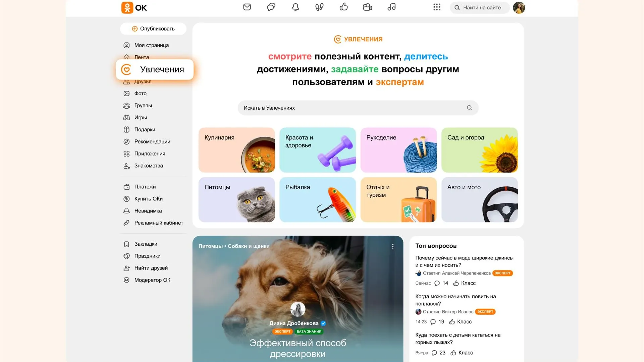Click the 'Искать в Увлечениях' search field
This screenshot has height=362, width=644.
click(x=358, y=108)
